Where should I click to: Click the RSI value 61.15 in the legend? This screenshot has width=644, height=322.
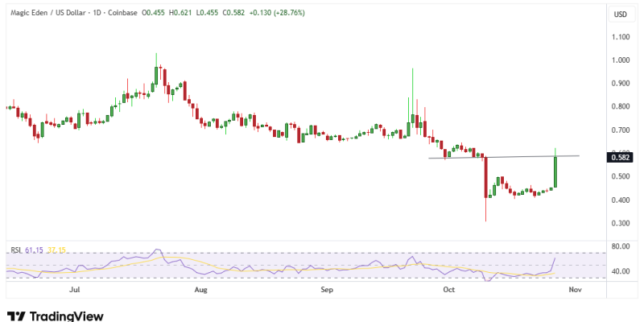coord(35,250)
